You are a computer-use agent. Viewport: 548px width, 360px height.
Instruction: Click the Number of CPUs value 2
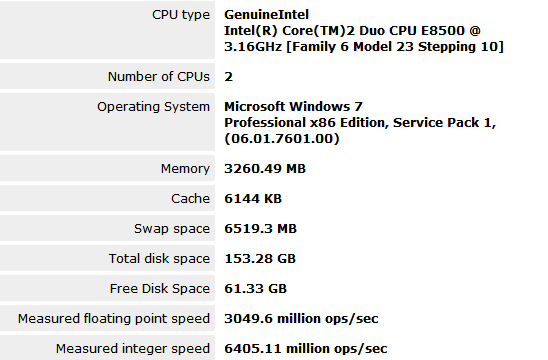(229, 77)
